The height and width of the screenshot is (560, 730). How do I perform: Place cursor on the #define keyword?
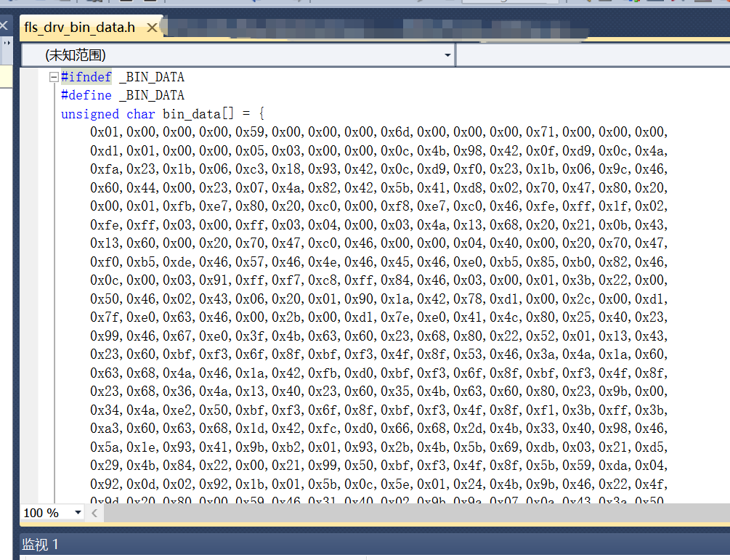pyautogui.click(x=86, y=95)
